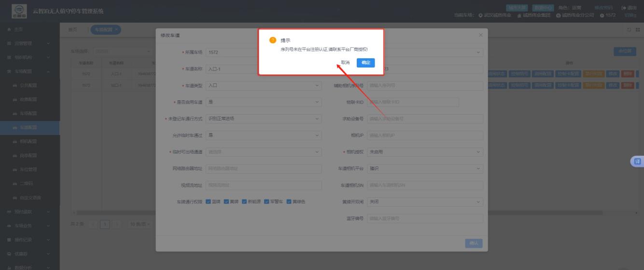
Task: Close the 修改车道 dialog with X
Action: (480, 36)
